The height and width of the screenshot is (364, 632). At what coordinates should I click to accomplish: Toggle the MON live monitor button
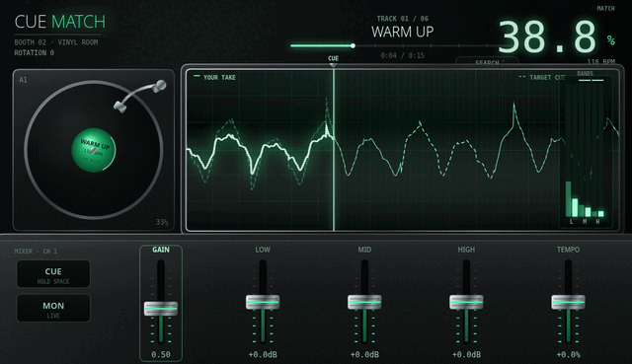(x=53, y=308)
